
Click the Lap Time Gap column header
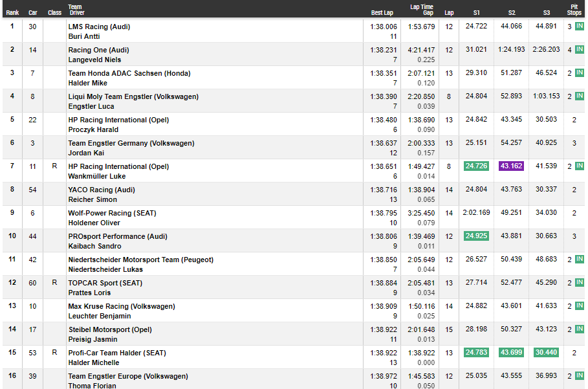point(422,10)
